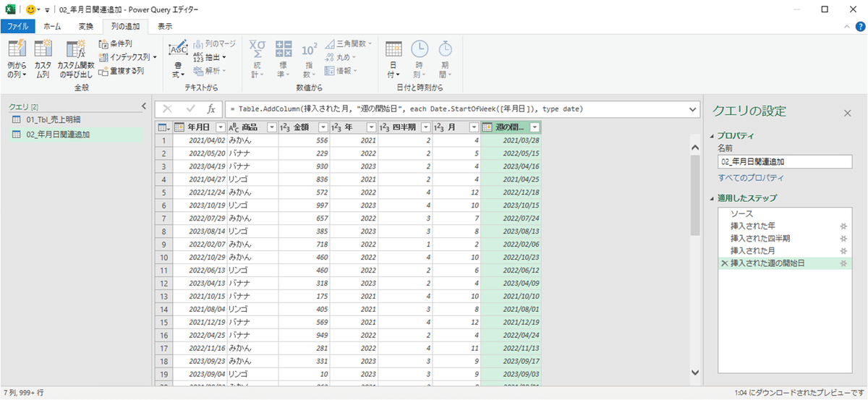
Task: Open the 解析 parse dropdown
Action: click(210, 71)
